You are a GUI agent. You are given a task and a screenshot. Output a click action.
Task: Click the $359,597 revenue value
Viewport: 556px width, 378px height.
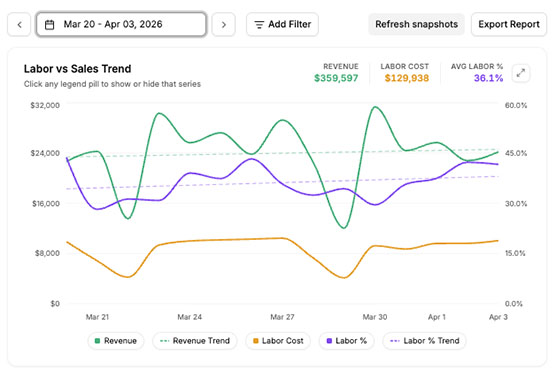coord(336,78)
